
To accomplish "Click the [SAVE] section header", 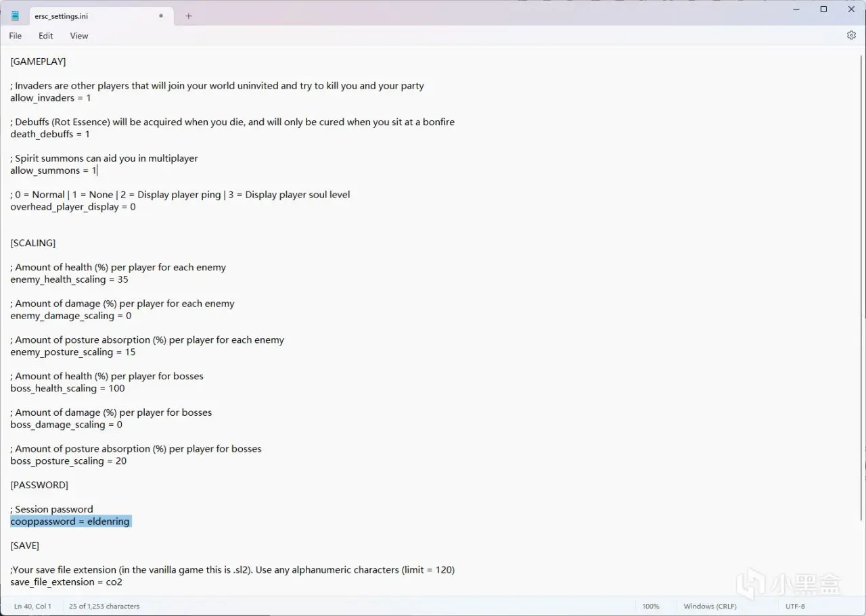I will tap(25, 546).
